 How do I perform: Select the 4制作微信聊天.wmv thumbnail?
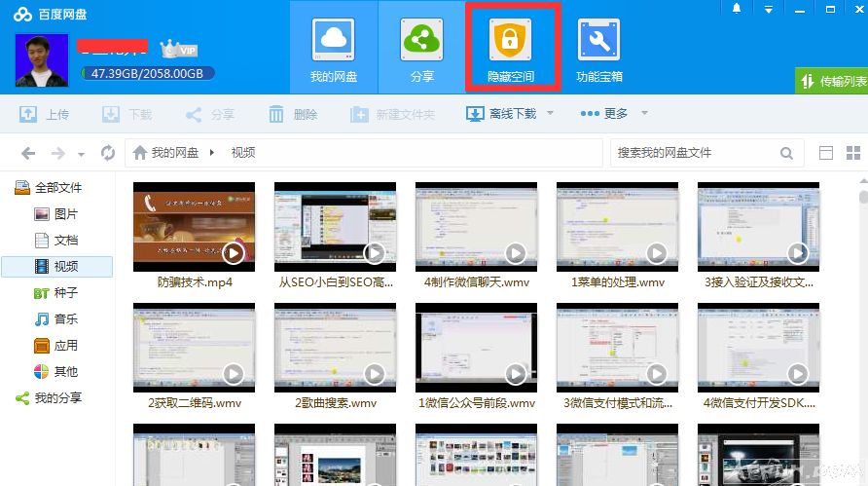pyautogui.click(x=477, y=227)
